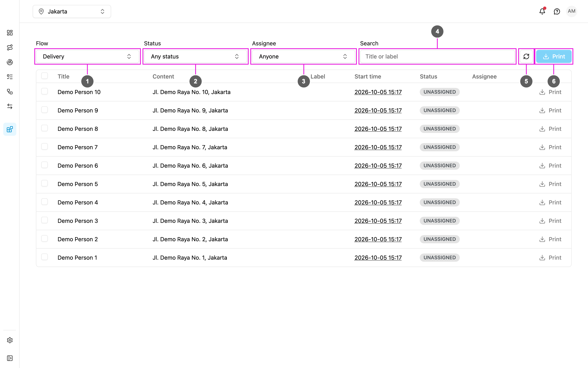Click address Jl. Demo Raya No. 6, Jakarta

point(190,166)
